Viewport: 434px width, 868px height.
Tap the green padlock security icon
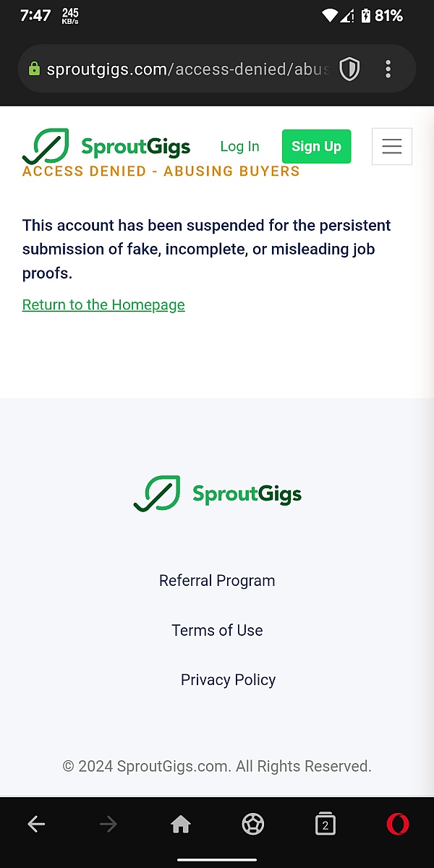[34, 69]
